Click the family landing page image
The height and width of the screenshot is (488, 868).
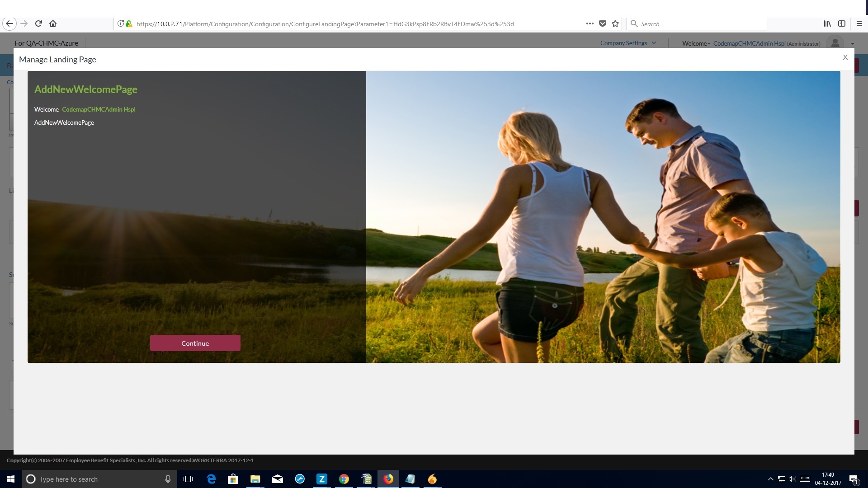[603, 217]
